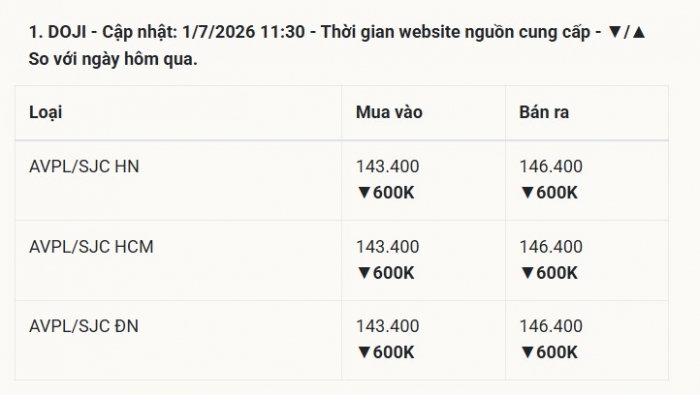Click down-arrow 600K under ĐN buy price
This screenshot has height=395, width=700.
pyautogui.click(x=386, y=353)
